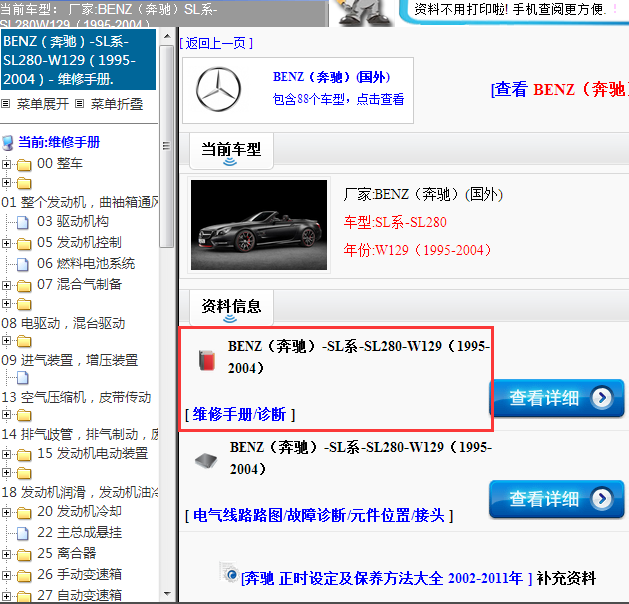Click the blue swirl icon beside timing supplement
This screenshot has width=629, height=604.
[230, 573]
